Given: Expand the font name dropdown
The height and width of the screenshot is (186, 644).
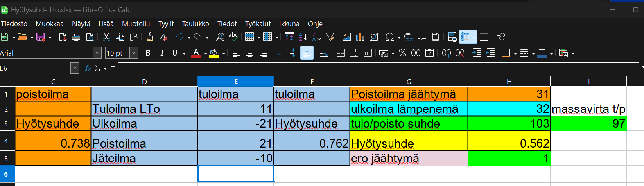Looking at the screenshot, I should 97,53.
